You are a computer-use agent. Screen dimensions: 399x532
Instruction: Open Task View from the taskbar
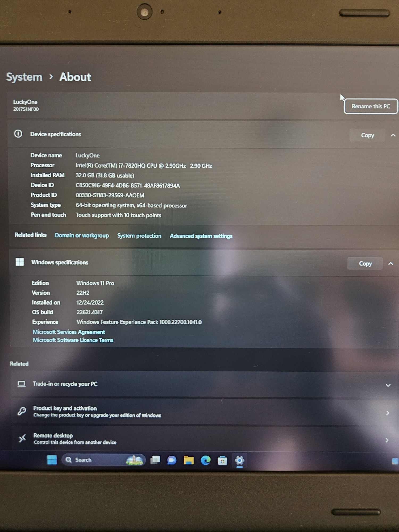155,460
